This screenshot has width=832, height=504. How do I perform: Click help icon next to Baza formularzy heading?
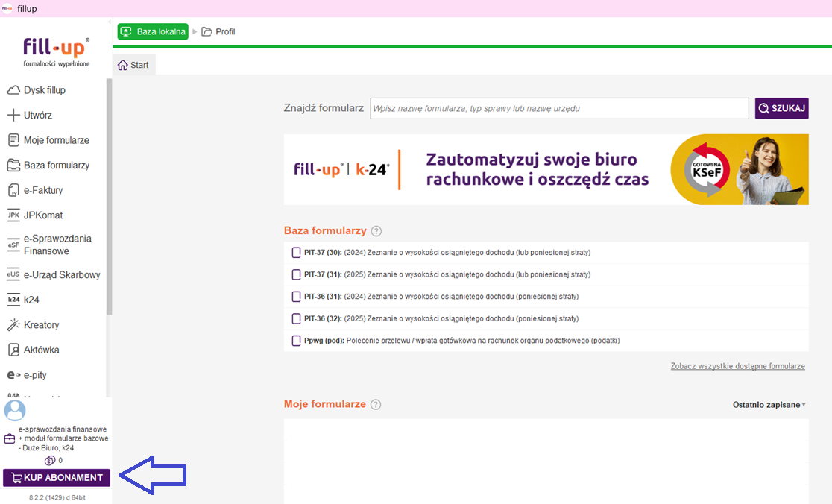pos(376,231)
